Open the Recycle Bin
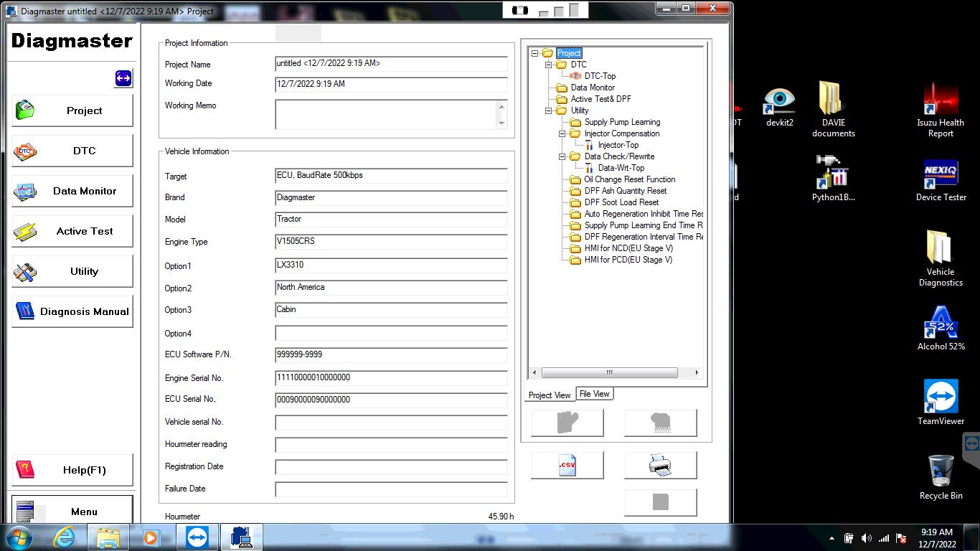The image size is (980, 551). [x=941, y=477]
